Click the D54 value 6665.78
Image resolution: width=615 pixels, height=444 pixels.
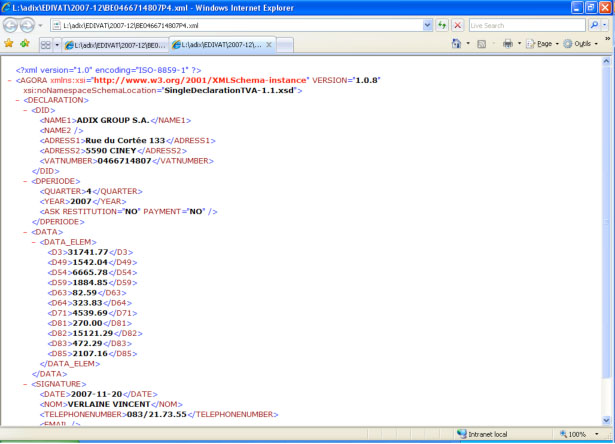coord(90,273)
